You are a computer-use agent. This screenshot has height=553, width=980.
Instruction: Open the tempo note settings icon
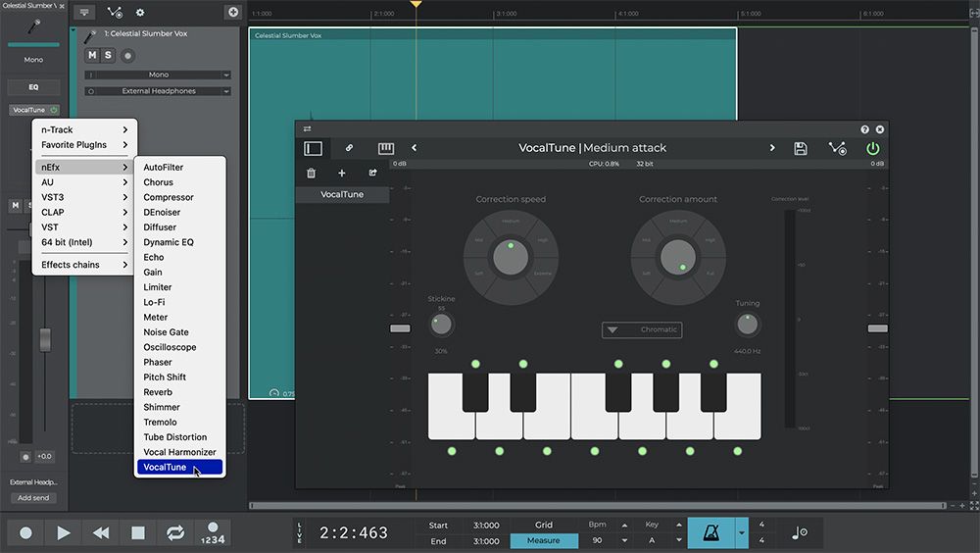[800, 533]
